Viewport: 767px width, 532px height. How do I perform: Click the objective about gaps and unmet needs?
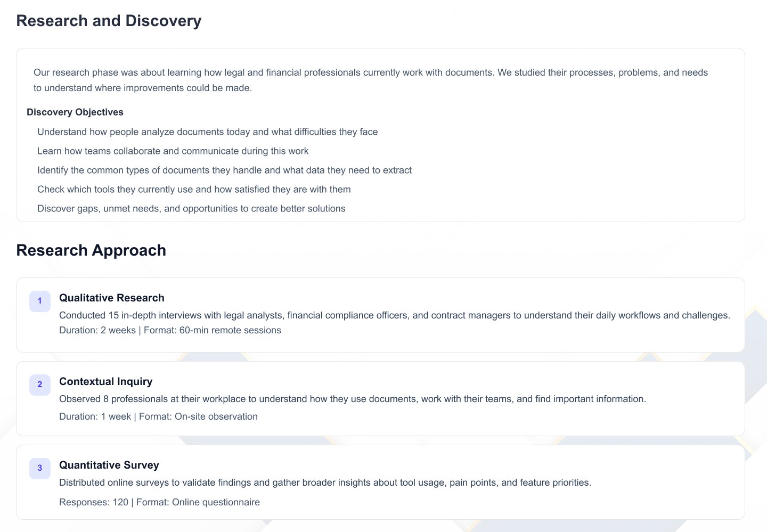point(191,209)
